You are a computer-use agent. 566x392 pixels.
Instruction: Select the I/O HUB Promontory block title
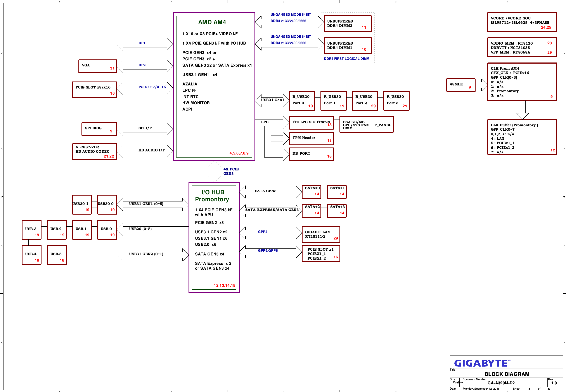pyautogui.click(x=212, y=196)
